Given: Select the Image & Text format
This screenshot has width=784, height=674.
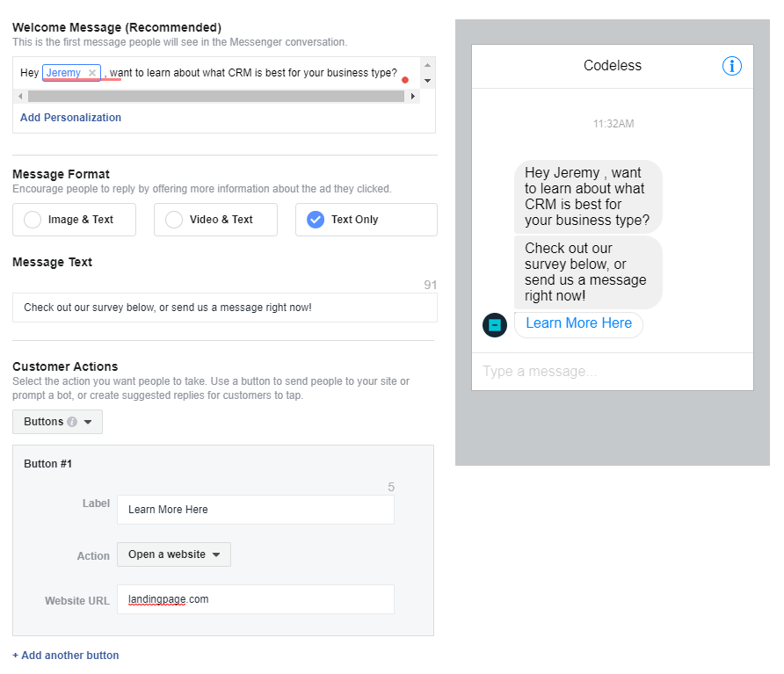Looking at the screenshot, I should (x=74, y=220).
